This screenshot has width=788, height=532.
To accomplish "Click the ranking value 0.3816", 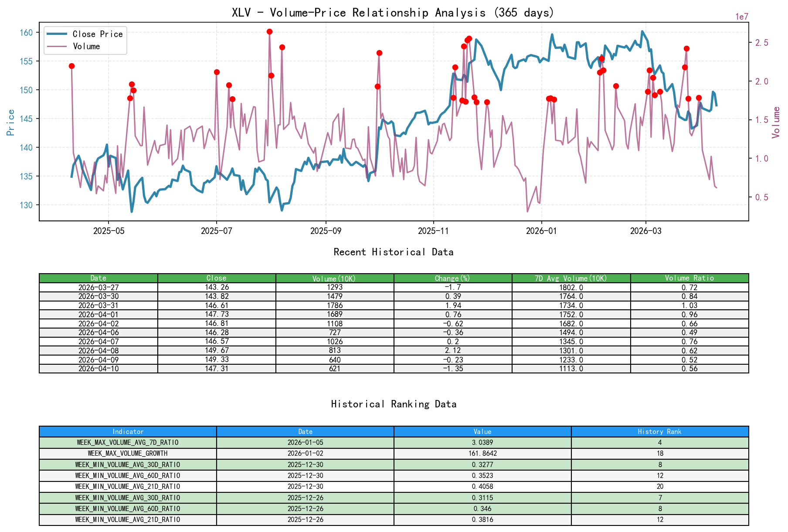I will coord(482,520).
